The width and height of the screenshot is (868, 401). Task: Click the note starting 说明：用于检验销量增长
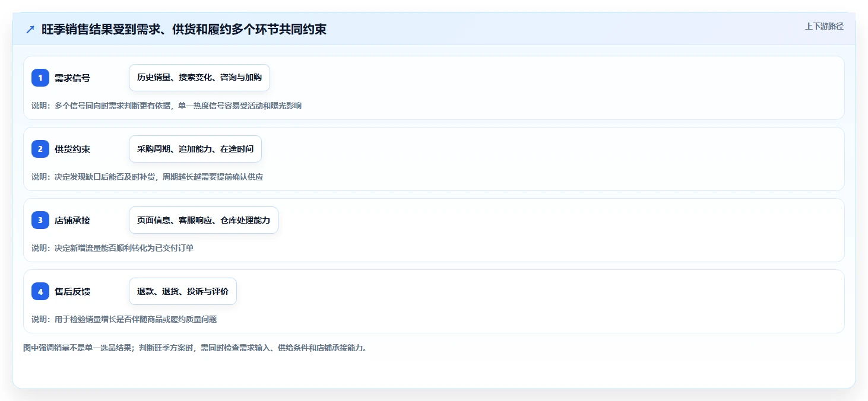tap(124, 319)
